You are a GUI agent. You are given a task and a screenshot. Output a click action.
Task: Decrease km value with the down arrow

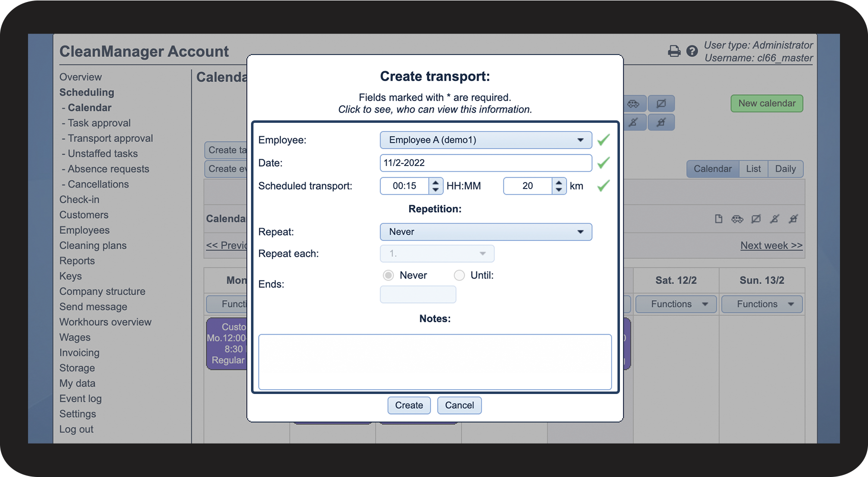click(559, 190)
